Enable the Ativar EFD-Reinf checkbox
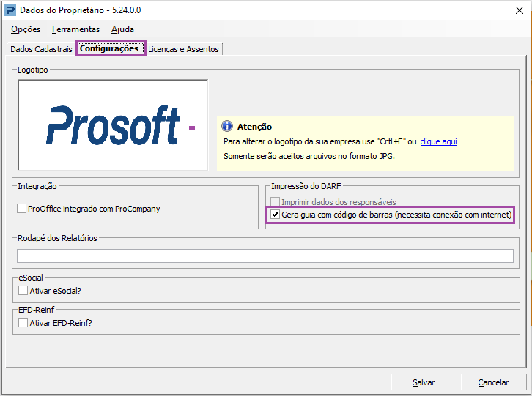 23,322
